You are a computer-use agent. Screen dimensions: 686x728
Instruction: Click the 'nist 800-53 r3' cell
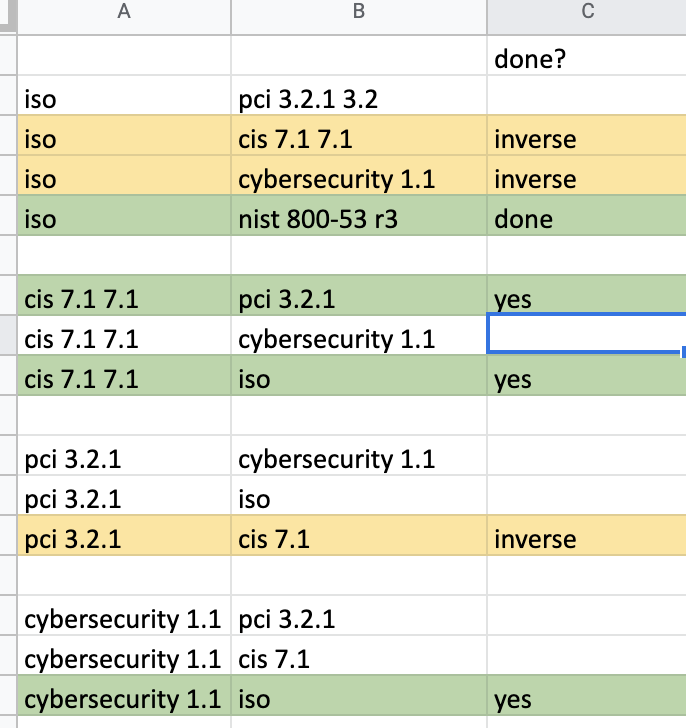(359, 215)
